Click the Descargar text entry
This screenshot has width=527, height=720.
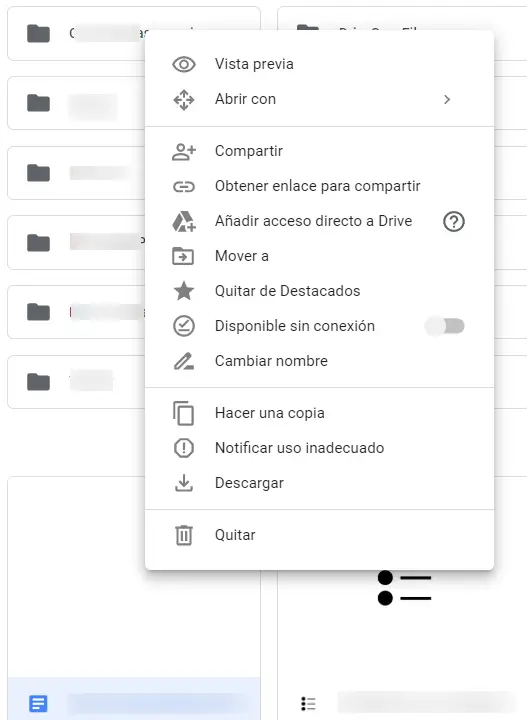[249, 483]
